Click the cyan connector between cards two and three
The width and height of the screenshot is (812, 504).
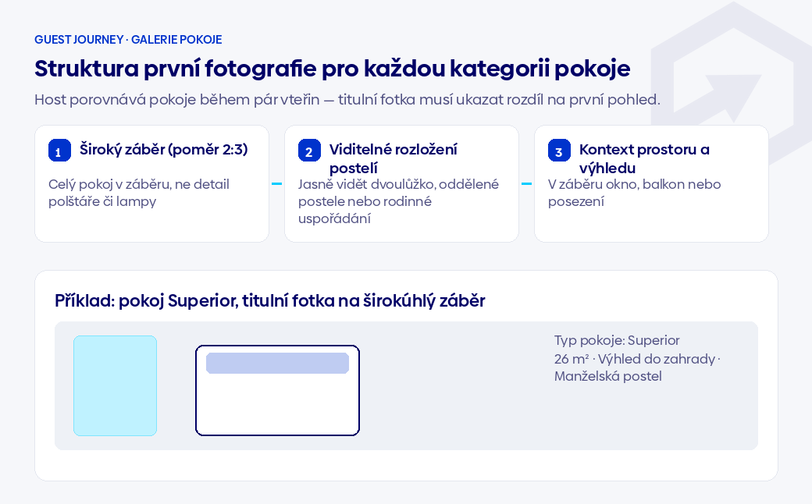coord(527,183)
